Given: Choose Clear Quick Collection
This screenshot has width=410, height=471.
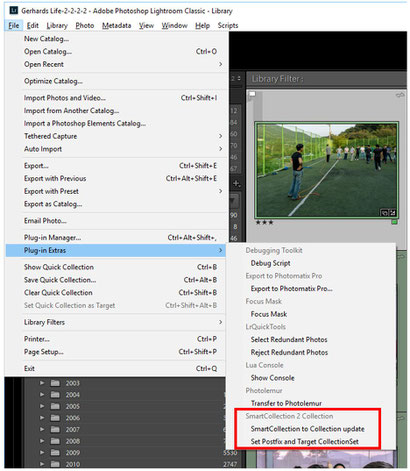Looking at the screenshot, I should coord(117,293).
